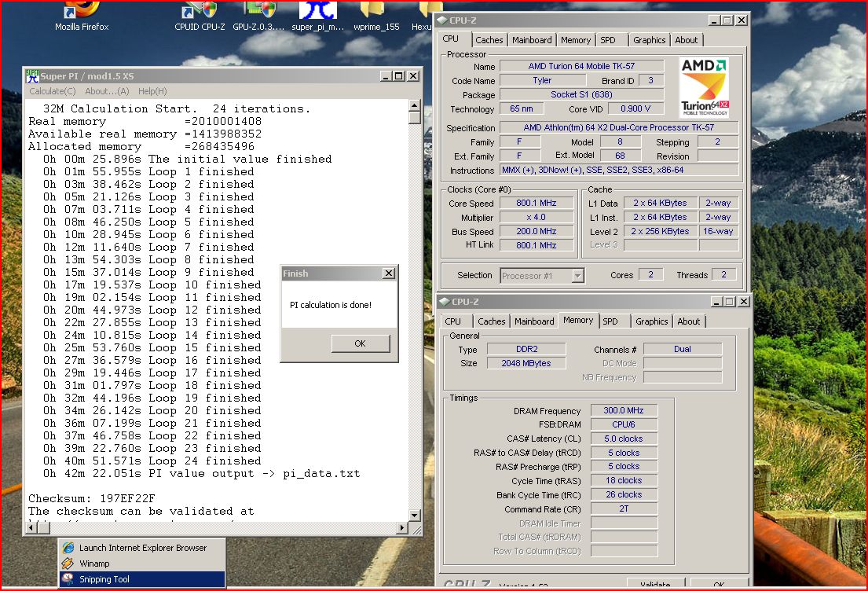Viewport: 868px width, 591px height.
Task: Click the memory Type field DDR2
Action: (x=526, y=349)
